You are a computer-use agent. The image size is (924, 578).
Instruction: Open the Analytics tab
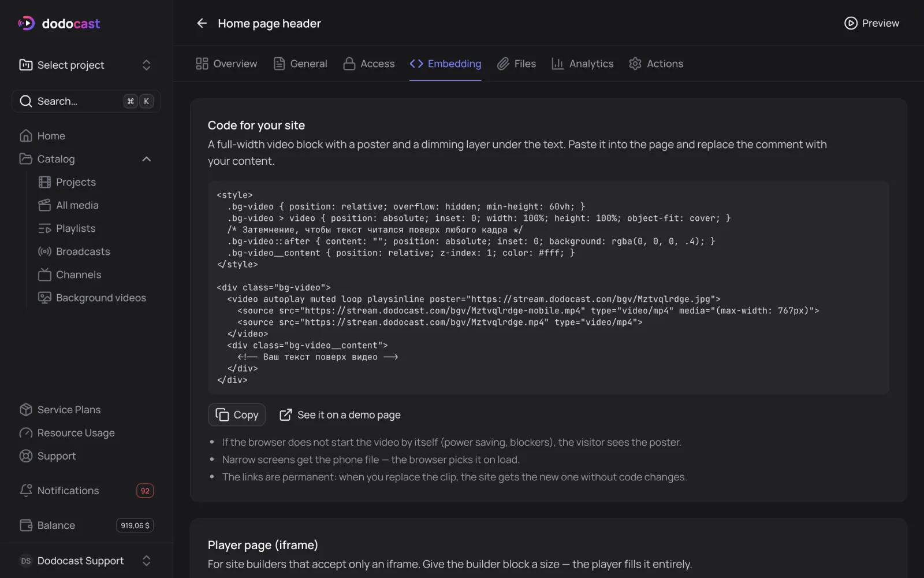click(583, 64)
